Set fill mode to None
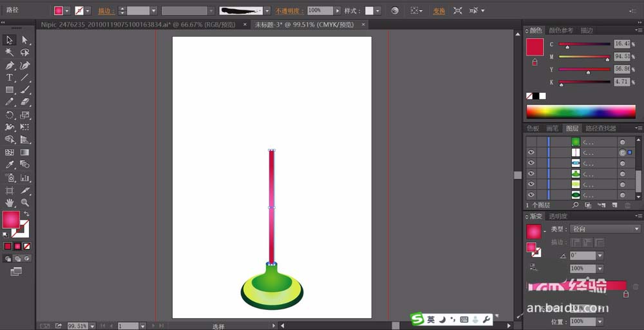Image resolution: width=644 pixels, height=330 pixels. (26, 246)
